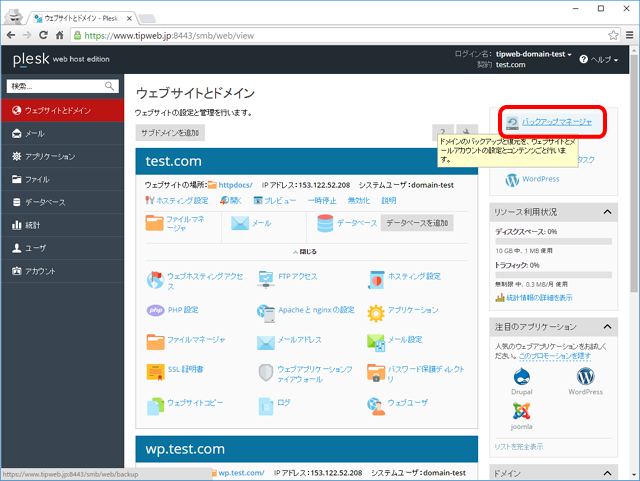Open 統計情報の詳細を表示 link
Screen dimensions: 640x481
[539, 298]
